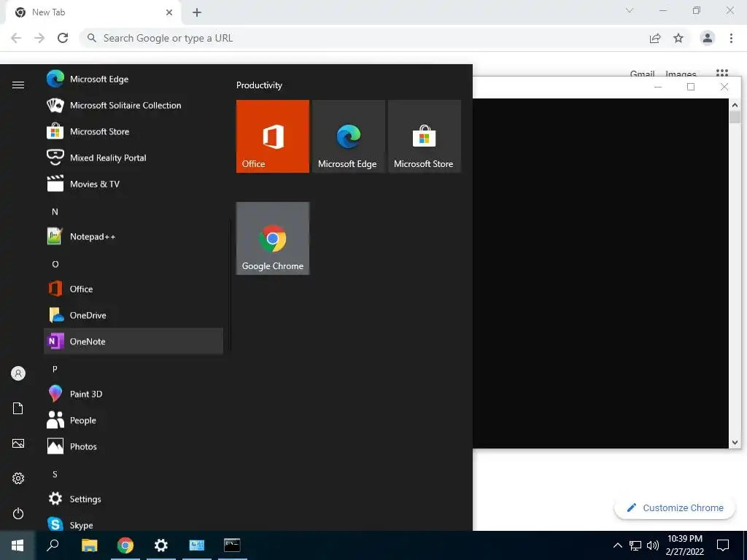This screenshot has width=747, height=560.
Task: Launch Movies & TV app
Action: [x=133, y=184]
